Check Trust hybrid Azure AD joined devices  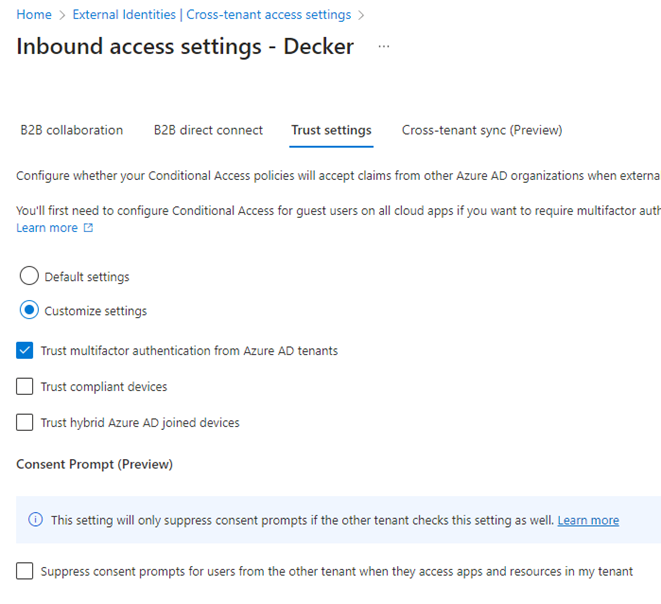click(x=24, y=422)
